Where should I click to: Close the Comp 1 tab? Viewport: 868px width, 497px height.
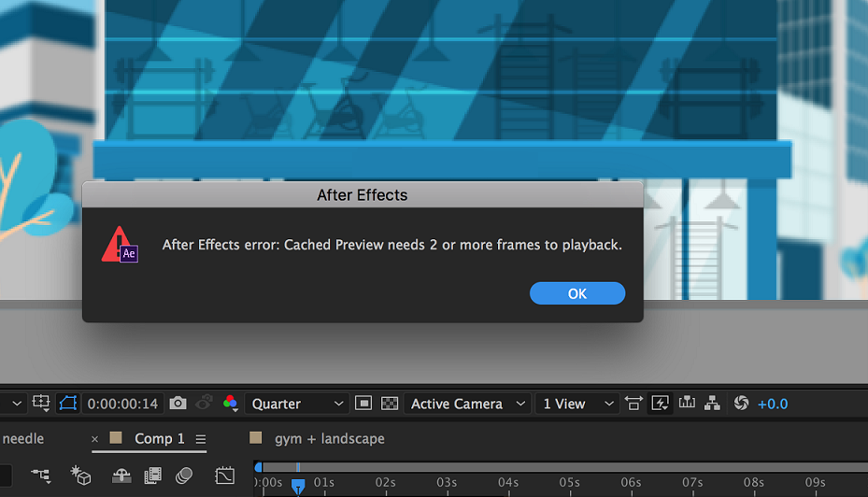[x=94, y=439]
